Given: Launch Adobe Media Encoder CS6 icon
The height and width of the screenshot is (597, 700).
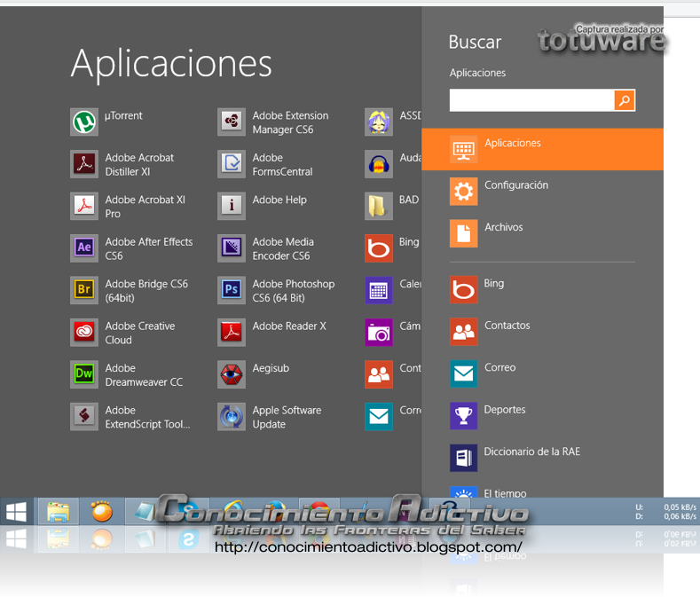Looking at the screenshot, I should 232,247.
